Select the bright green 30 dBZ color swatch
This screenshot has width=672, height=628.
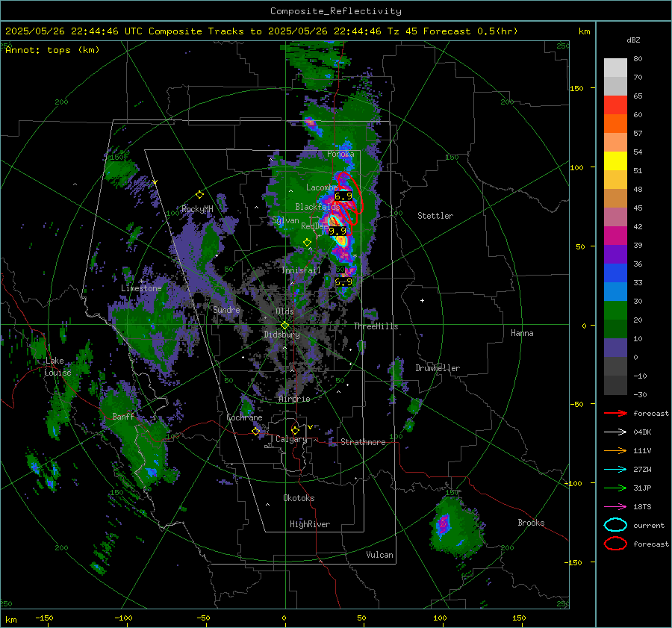coord(615,311)
